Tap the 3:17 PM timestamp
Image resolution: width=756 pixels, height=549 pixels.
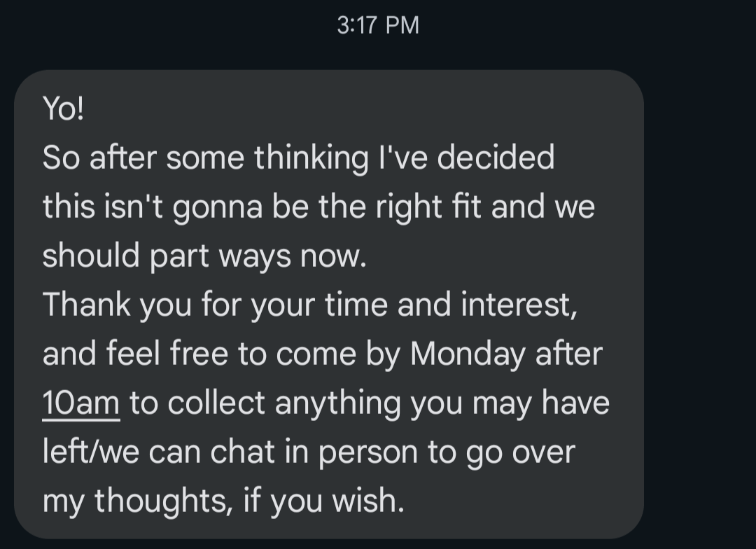pyautogui.click(x=378, y=25)
